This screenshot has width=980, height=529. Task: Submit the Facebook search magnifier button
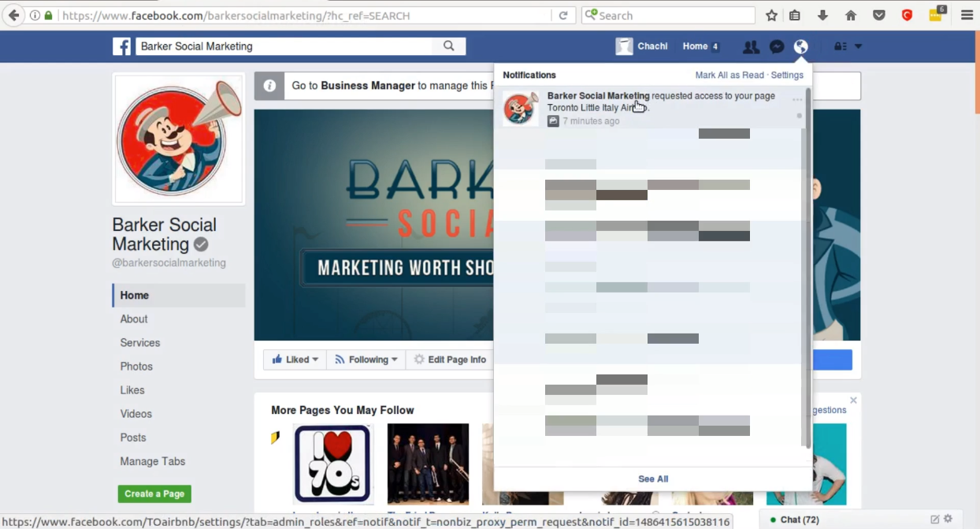[x=449, y=47]
